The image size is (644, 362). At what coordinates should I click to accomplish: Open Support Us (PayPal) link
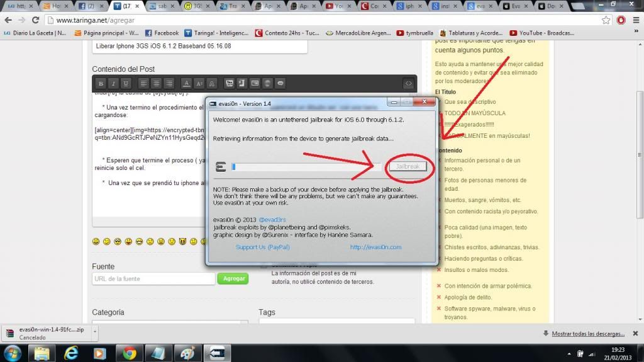pyautogui.click(x=262, y=247)
